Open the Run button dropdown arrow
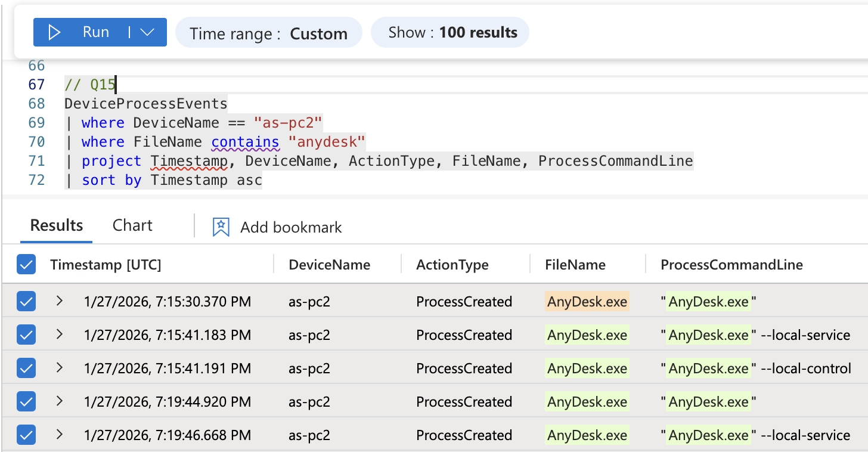 coord(147,32)
